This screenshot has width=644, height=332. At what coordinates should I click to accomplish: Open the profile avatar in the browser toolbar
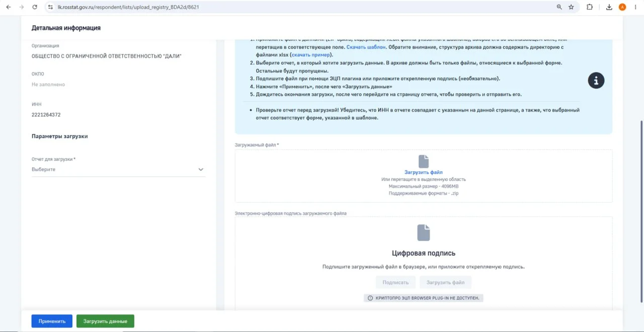(x=622, y=7)
